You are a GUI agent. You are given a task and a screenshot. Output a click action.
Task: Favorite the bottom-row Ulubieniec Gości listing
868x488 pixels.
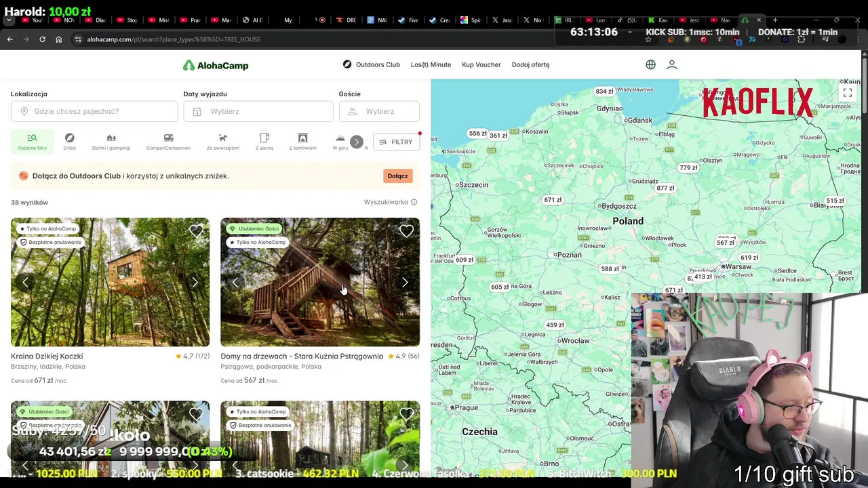(x=196, y=414)
